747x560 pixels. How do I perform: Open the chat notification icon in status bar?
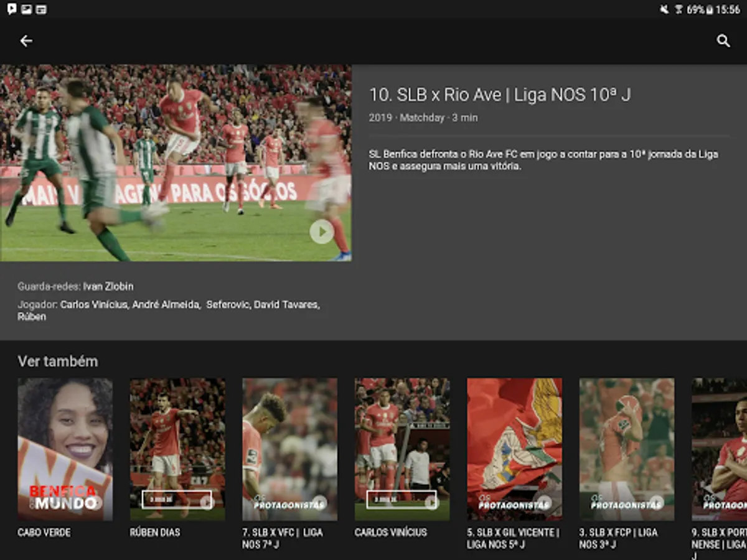(x=12, y=9)
